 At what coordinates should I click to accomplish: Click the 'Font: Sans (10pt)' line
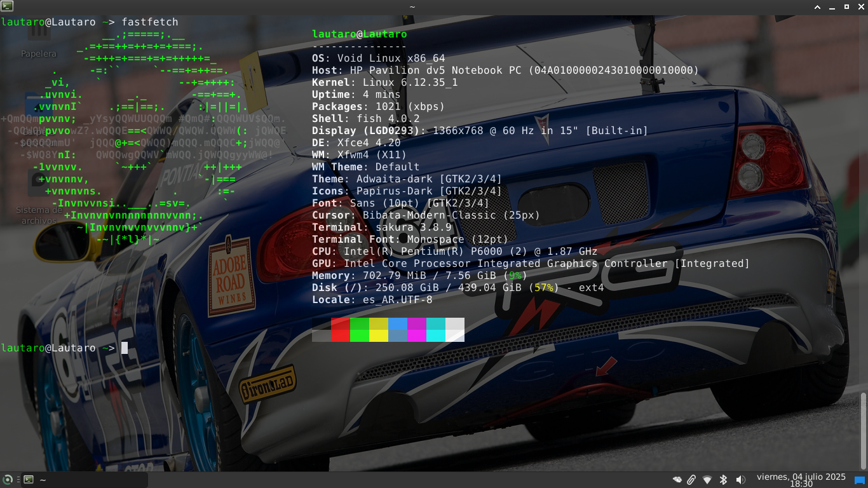point(400,203)
